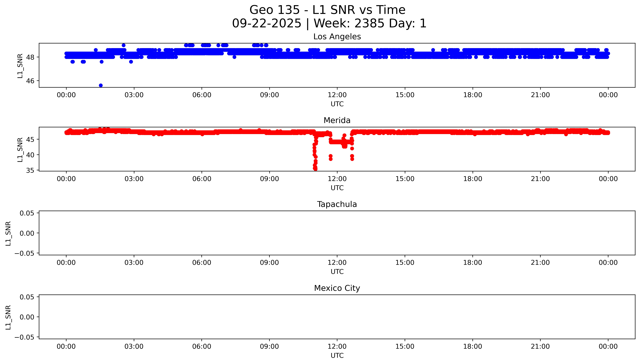Click the '−0.05' y-axis tick in Mexico City plot
This screenshot has width=640, height=364.
pyautogui.click(x=25, y=337)
